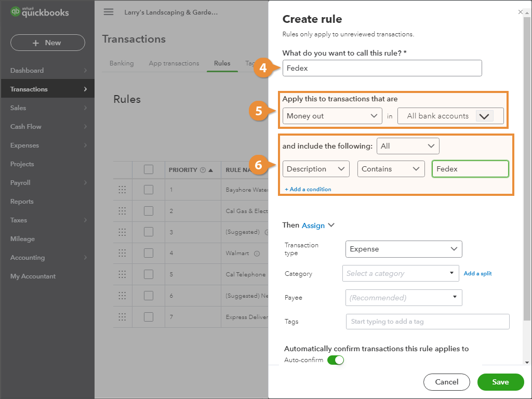Open the Select a category dropdown
Viewport: 532px width, 399px height.
pyautogui.click(x=401, y=273)
